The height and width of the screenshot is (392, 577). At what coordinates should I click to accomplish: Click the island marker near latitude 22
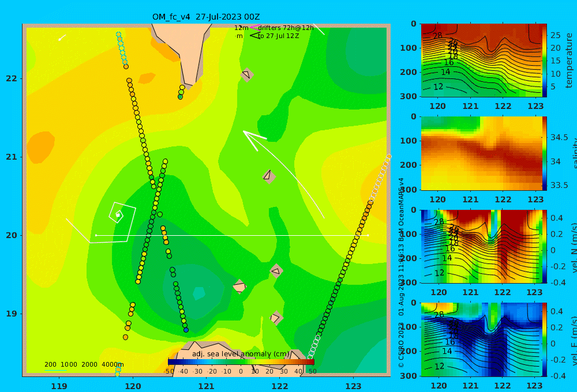247,74
